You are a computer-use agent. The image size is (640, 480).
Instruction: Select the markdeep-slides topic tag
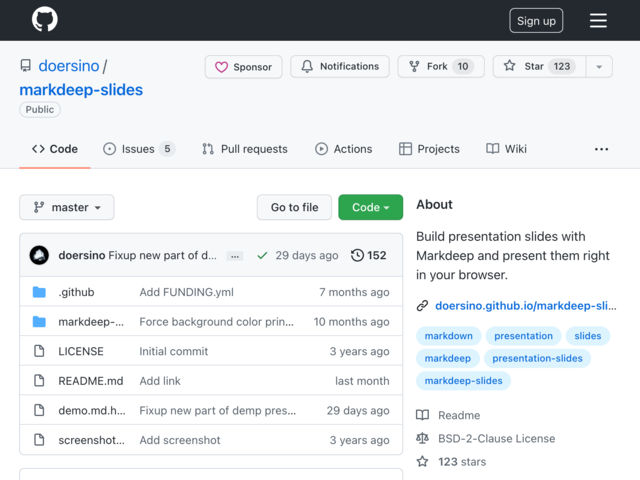463,381
